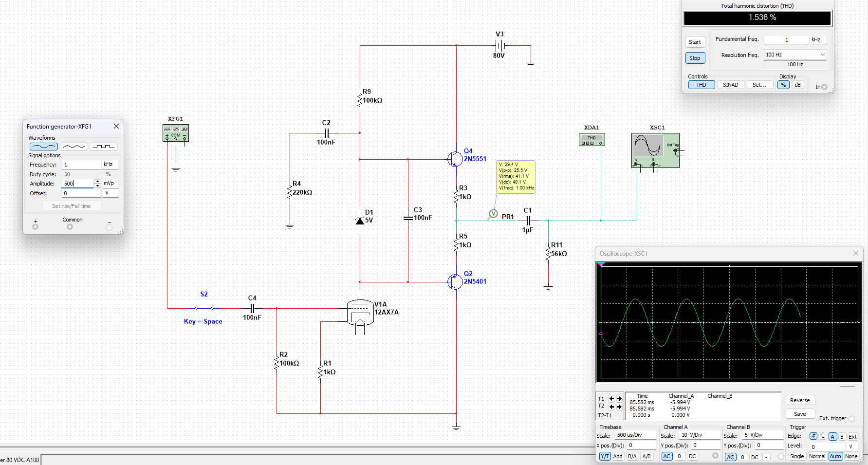
Task: Click the Offset input field in Function generator
Action: pyautogui.click(x=82, y=193)
